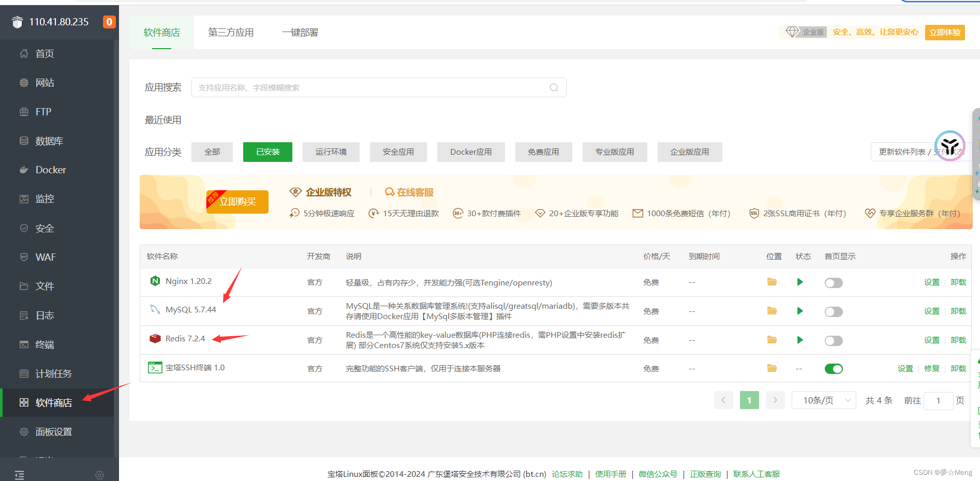Open WAF in sidebar

[57, 257]
